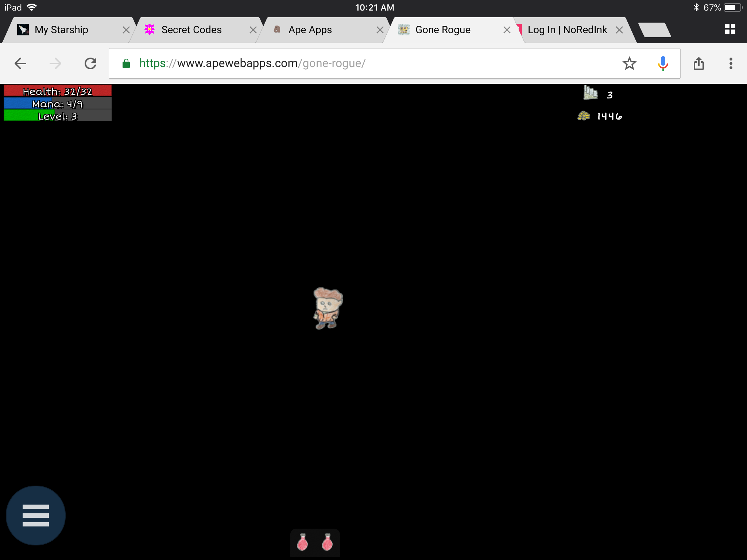Reload the Gone Rogue page

click(x=90, y=63)
